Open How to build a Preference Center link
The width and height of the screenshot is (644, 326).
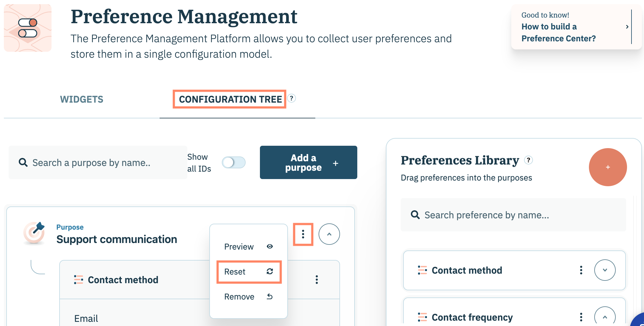pyautogui.click(x=558, y=32)
